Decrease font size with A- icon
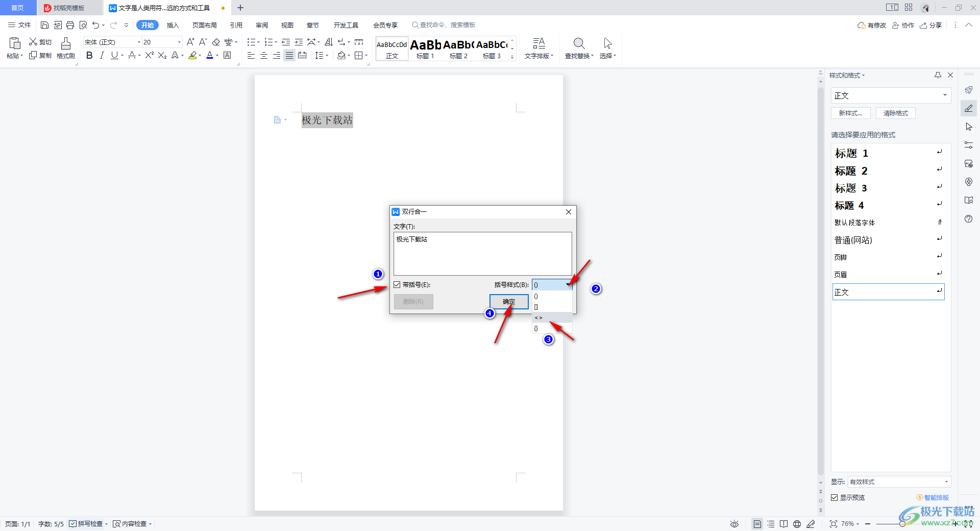 [203, 42]
